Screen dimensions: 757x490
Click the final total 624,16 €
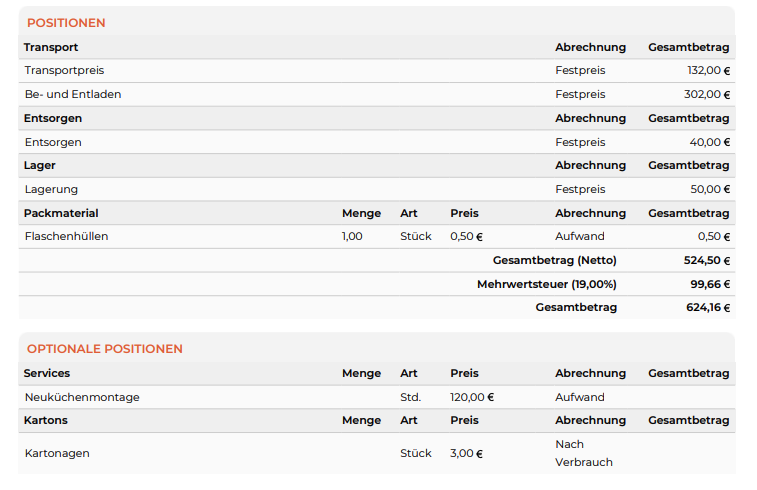[x=708, y=308]
